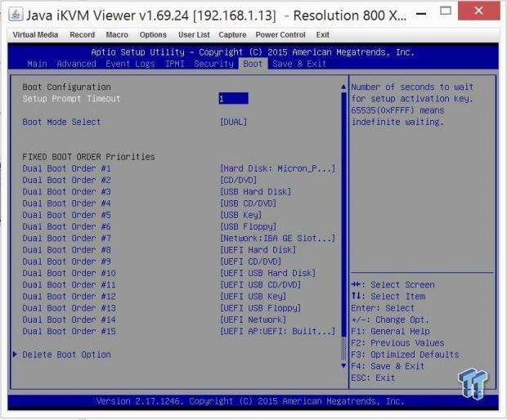Click the boot list scrollbar thumb

[343, 215]
